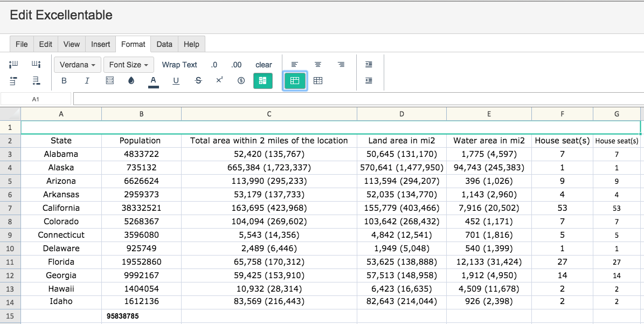Increase indent of cell
The height and width of the screenshot is (324, 644).
pyautogui.click(x=369, y=65)
